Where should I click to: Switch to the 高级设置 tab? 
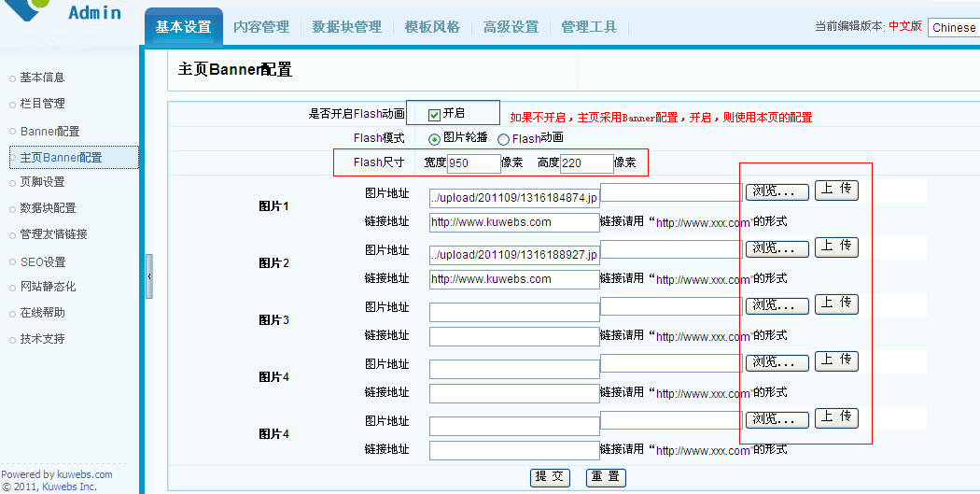[511, 27]
